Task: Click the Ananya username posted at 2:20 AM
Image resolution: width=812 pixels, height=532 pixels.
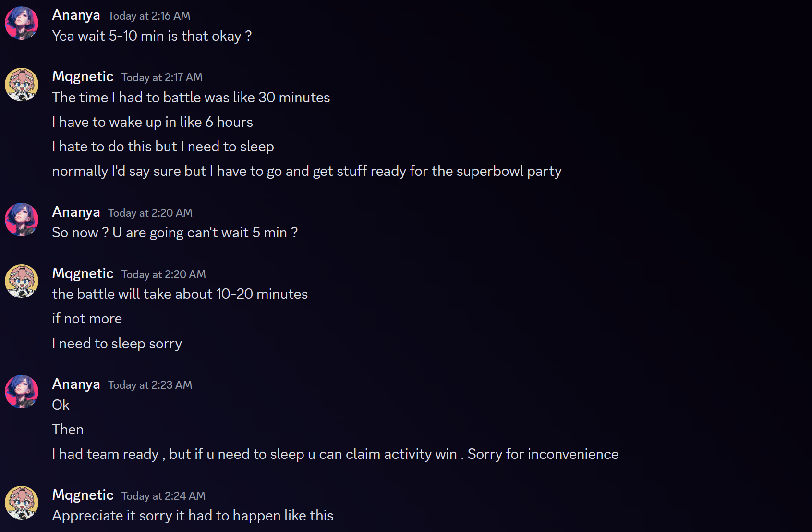Action: (76, 212)
